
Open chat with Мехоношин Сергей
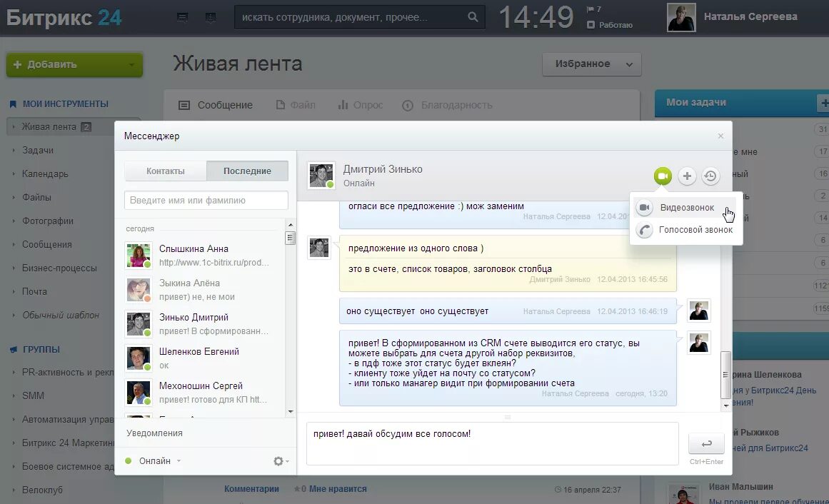(x=204, y=393)
